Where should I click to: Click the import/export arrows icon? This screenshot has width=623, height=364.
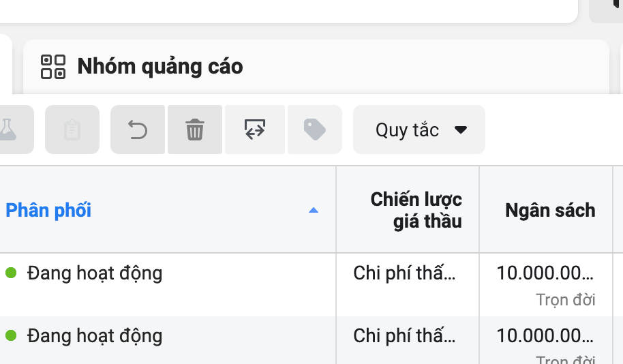point(255,130)
